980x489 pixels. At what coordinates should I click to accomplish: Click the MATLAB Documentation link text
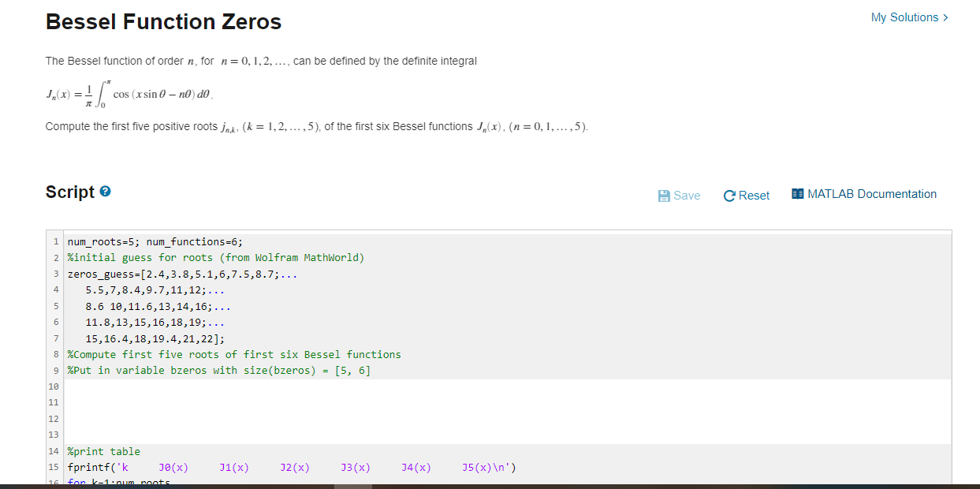click(x=872, y=193)
